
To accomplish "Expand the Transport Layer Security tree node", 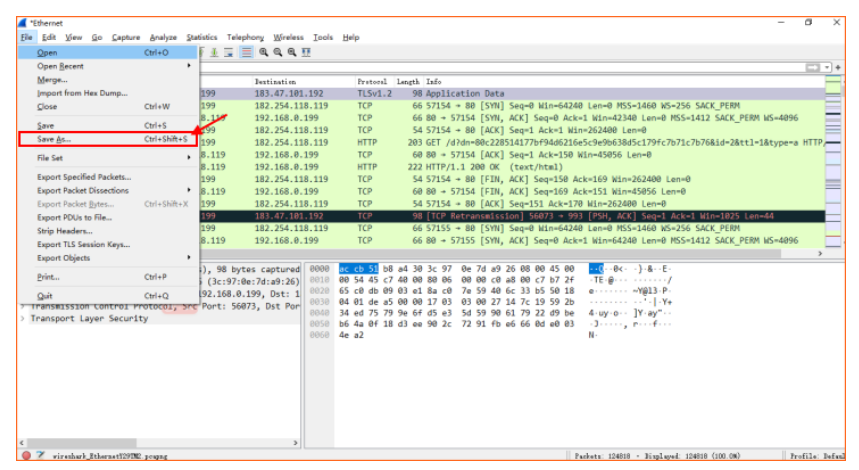I will (23, 319).
